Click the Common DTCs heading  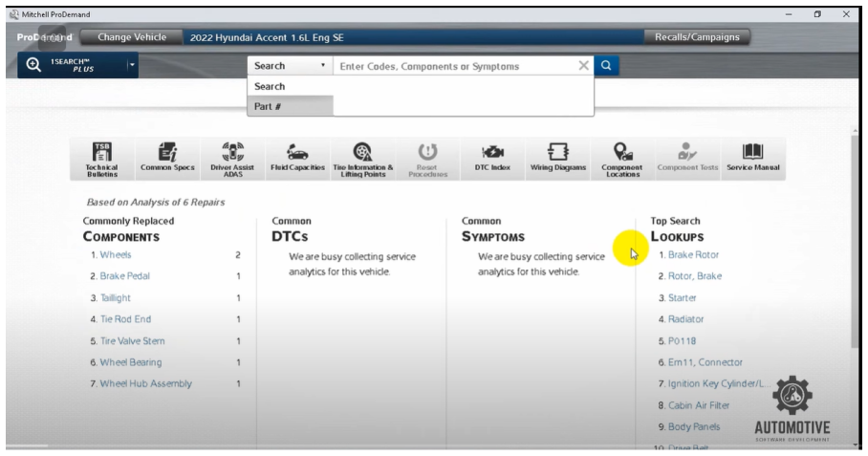pyautogui.click(x=292, y=228)
